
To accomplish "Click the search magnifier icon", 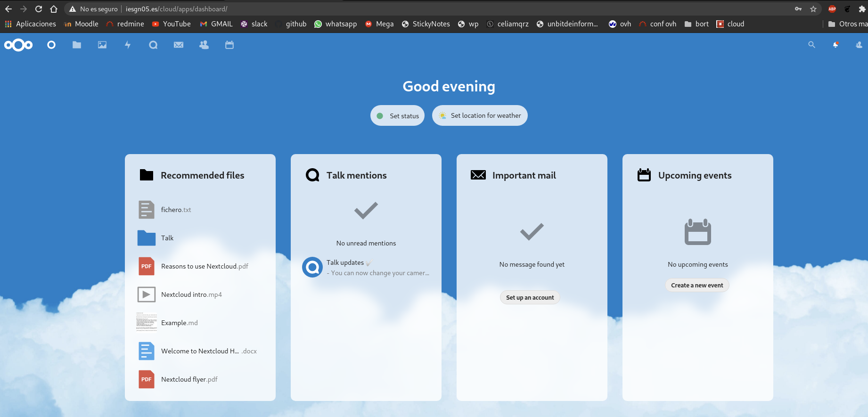I will 811,45.
